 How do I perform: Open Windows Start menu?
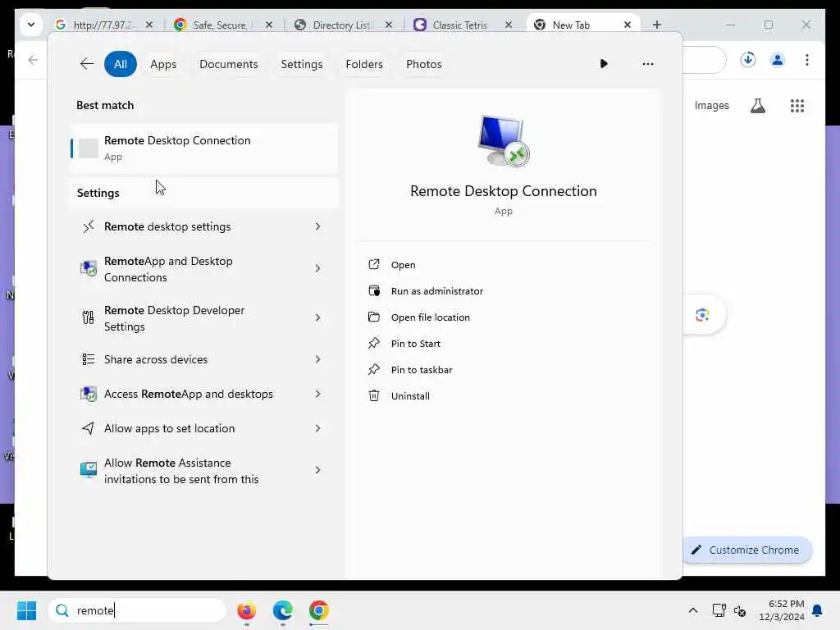[x=26, y=610]
